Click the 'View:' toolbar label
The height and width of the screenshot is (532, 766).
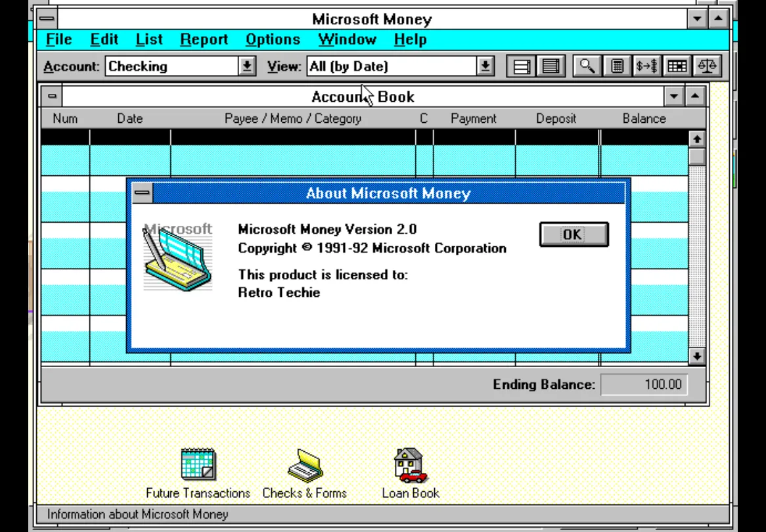pyautogui.click(x=284, y=66)
